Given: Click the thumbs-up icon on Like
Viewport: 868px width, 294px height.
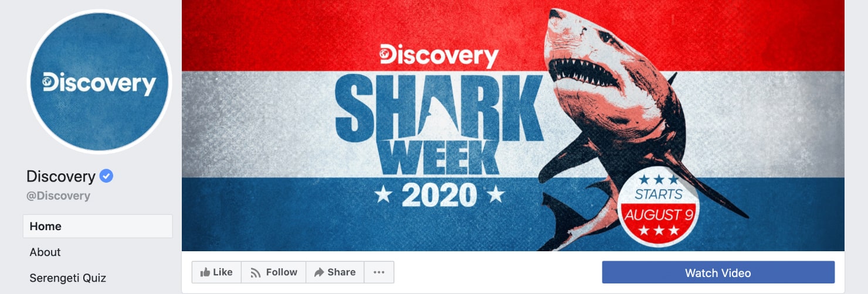Looking at the screenshot, I should [205, 272].
